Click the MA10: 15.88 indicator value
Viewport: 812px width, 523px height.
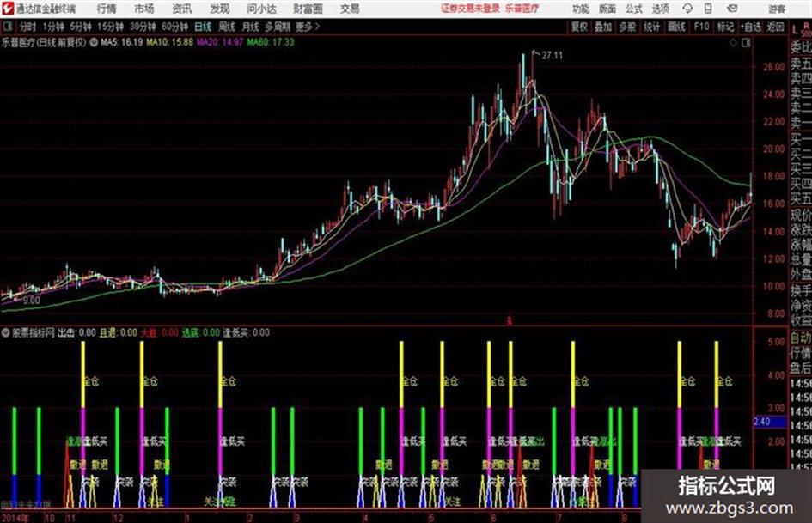click(169, 42)
